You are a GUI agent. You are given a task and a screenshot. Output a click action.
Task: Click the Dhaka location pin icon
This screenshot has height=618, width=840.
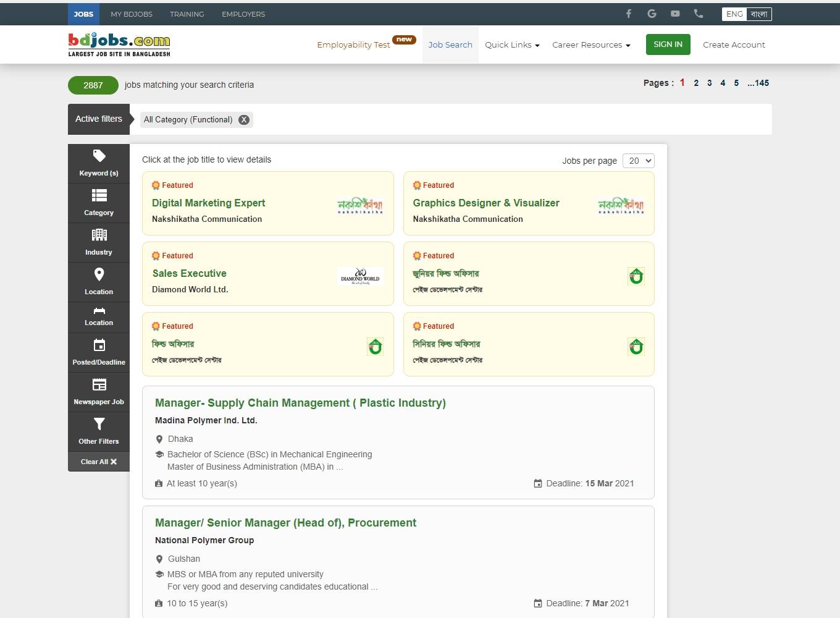[159, 439]
